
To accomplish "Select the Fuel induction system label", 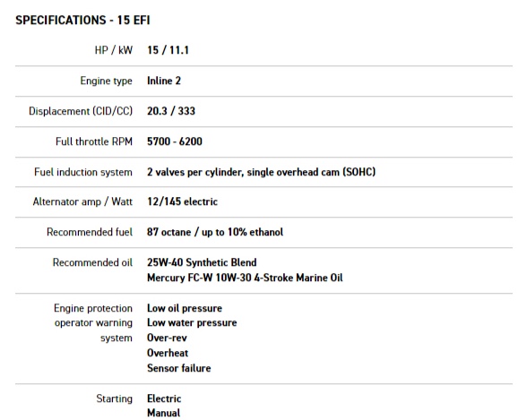I will pyautogui.click(x=83, y=172).
